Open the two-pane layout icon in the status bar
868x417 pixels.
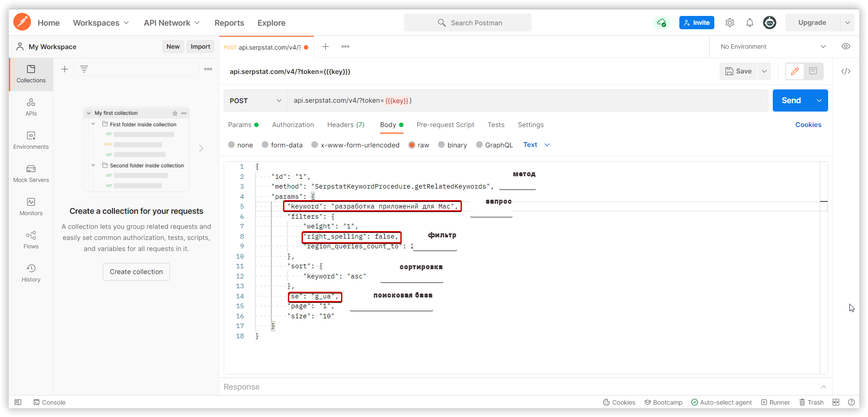click(x=836, y=402)
